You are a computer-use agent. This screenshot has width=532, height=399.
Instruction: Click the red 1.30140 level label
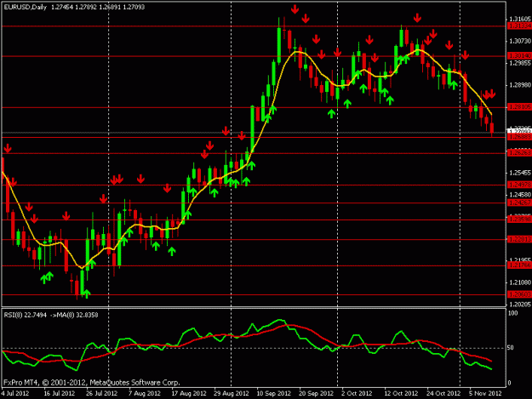click(x=519, y=55)
